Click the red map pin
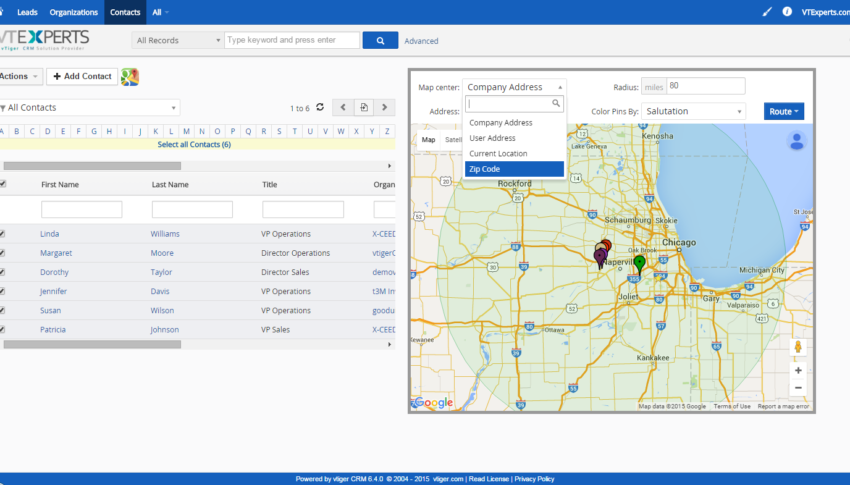850x485 pixels. coord(607,245)
